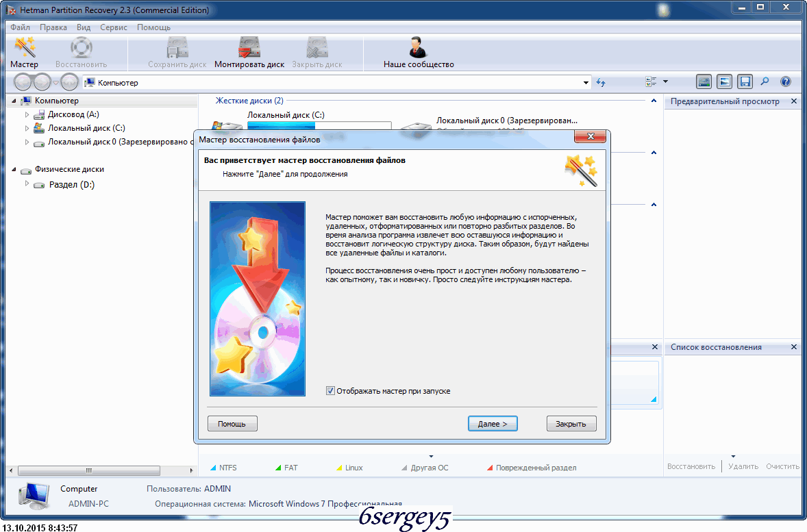Click Очистить in the recovery list panel

[782, 467]
